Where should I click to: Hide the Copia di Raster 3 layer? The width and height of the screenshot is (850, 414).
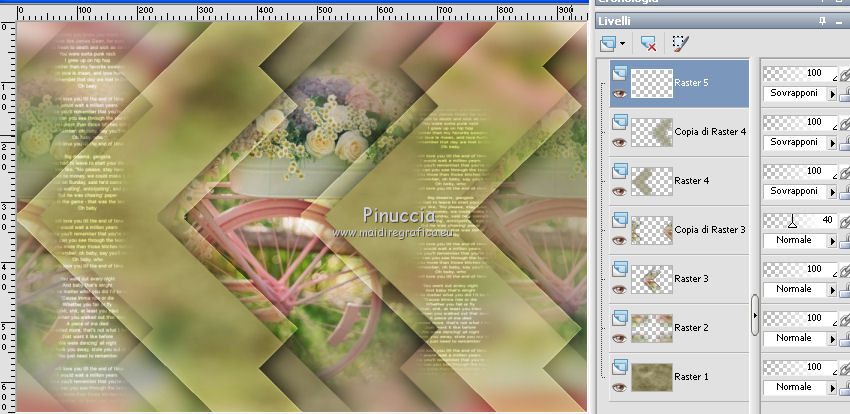point(620,240)
